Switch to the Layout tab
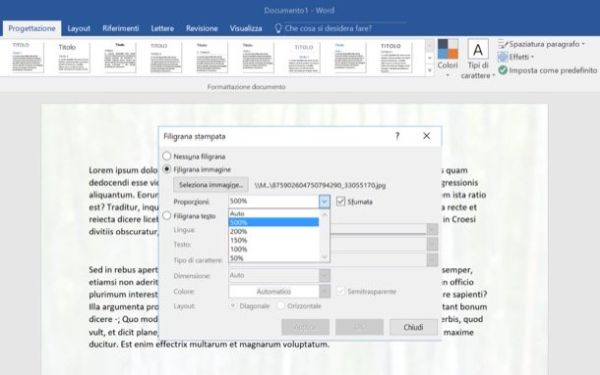This screenshot has height=375, width=600. [79, 29]
